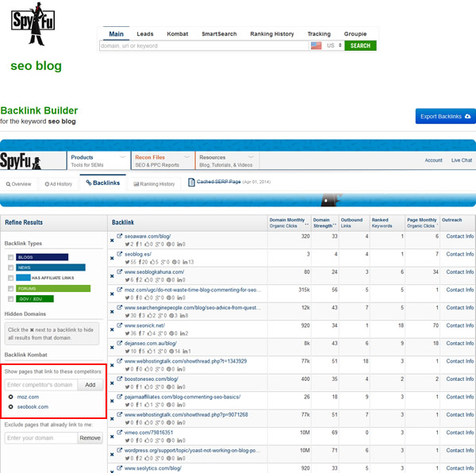Image resolution: width=476 pixels, height=473 pixels.
Task: Switch to the Ad History sub-tab
Action: (x=58, y=184)
